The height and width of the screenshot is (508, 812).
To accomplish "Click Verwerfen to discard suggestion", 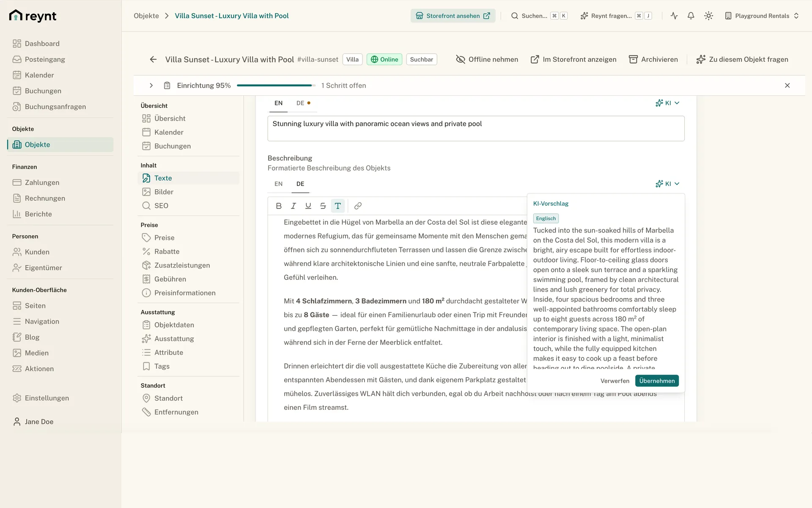I will click(x=614, y=381).
